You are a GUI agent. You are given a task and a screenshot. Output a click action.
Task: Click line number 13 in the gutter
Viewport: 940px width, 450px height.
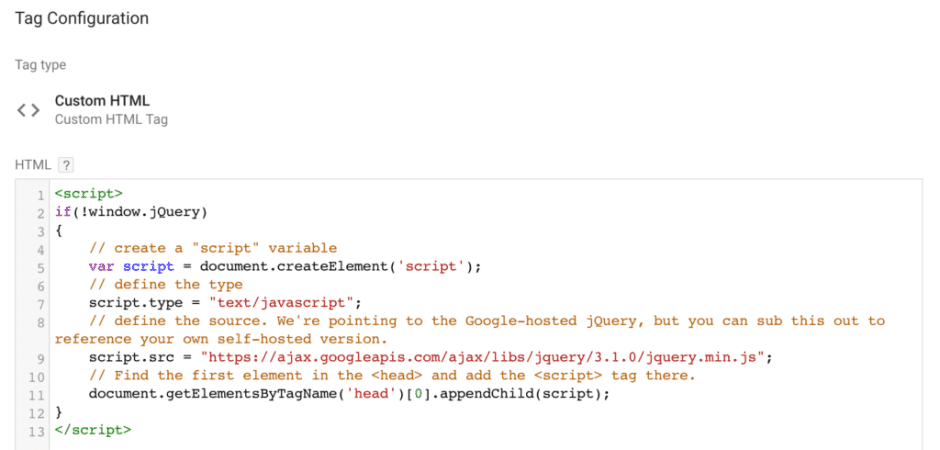click(x=38, y=430)
